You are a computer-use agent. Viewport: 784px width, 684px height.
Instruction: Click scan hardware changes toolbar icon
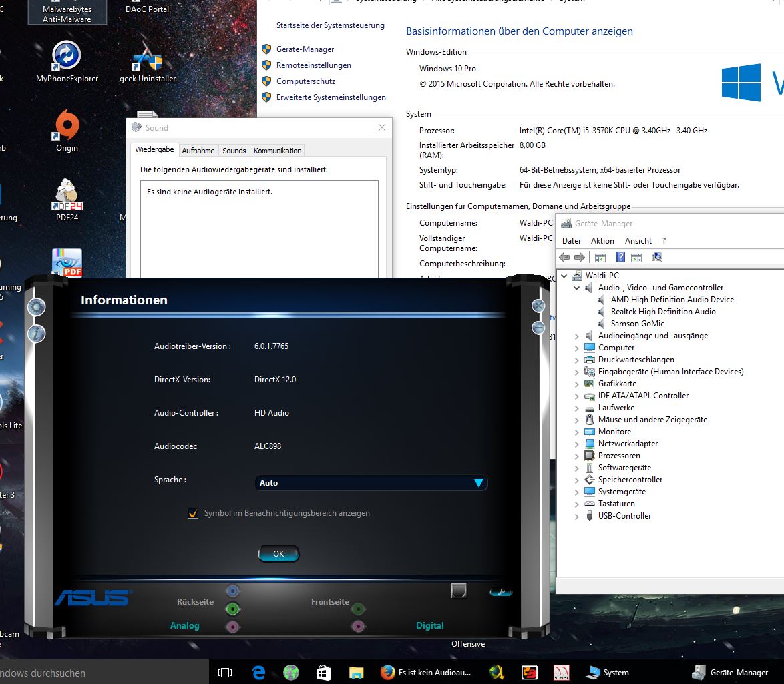657,258
